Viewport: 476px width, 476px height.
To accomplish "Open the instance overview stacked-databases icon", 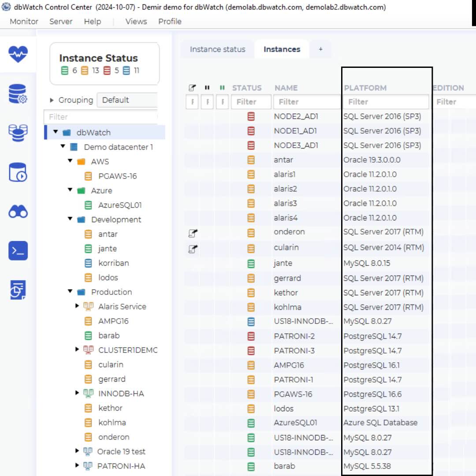I will click(18, 133).
